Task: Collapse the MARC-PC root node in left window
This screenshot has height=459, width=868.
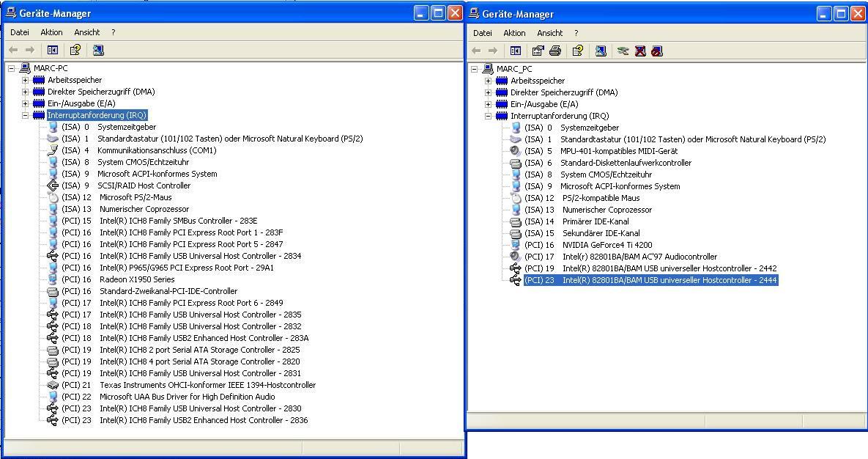Action: [11, 69]
